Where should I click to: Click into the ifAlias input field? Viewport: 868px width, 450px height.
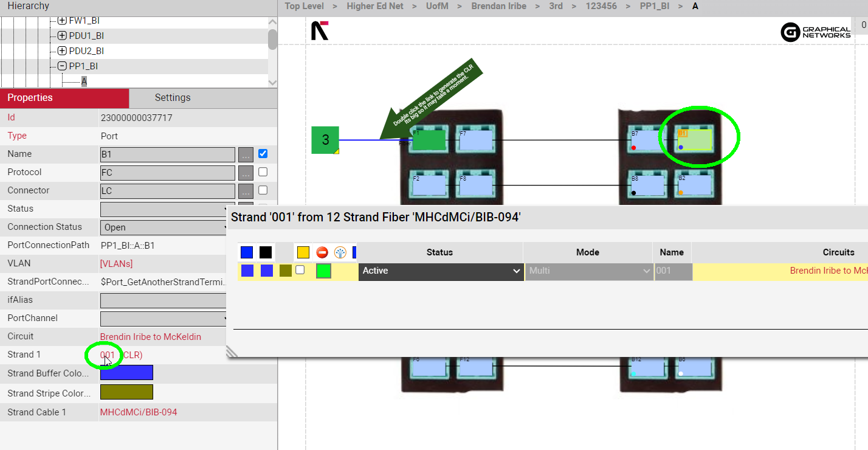tap(164, 300)
